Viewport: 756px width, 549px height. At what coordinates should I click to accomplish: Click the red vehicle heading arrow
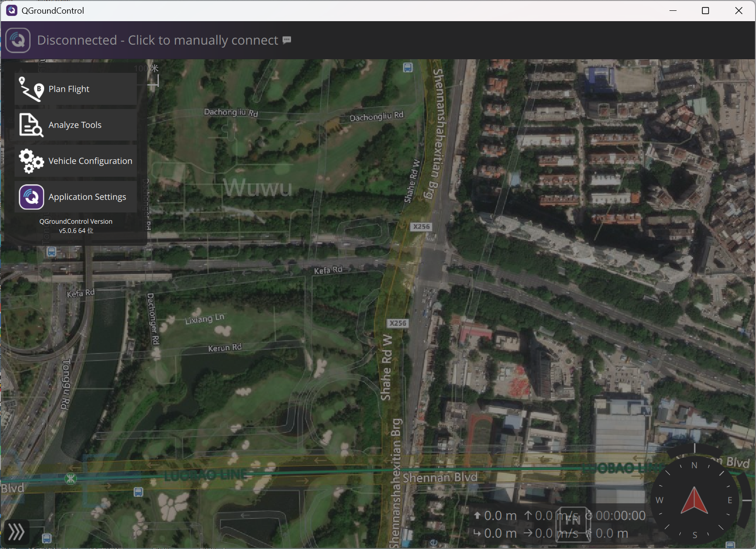pos(694,500)
